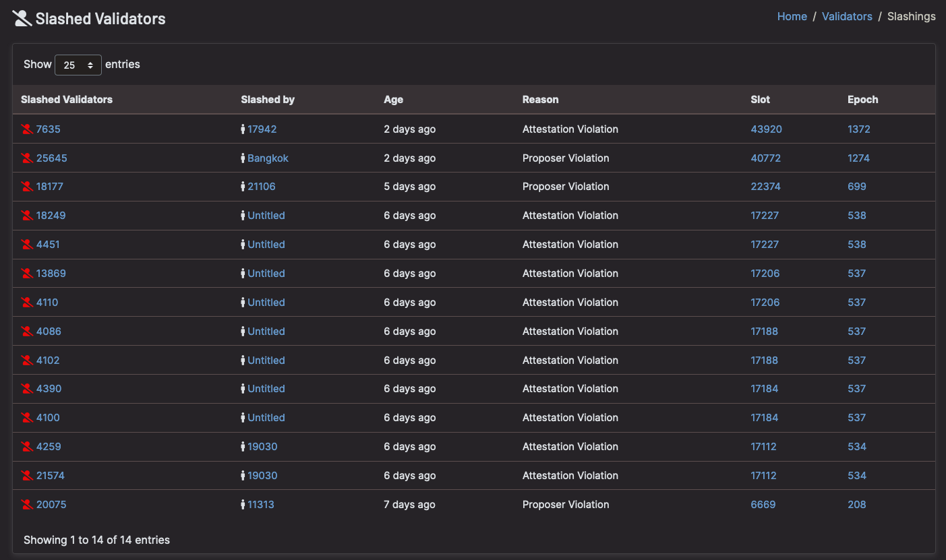The width and height of the screenshot is (946, 560).
Task: View epoch 1274 details
Action: point(858,158)
